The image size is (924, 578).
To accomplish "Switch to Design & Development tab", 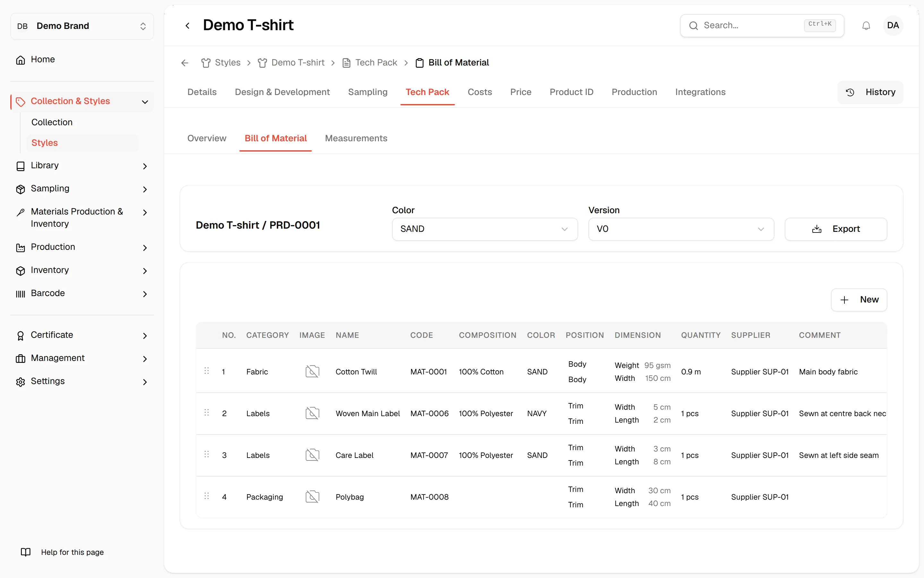I will 282,92.
